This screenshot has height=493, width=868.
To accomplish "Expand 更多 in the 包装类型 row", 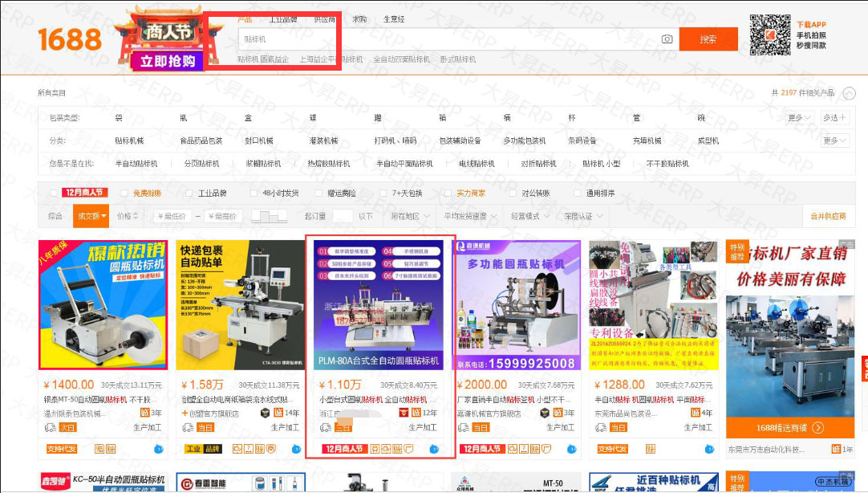I will point(799,117).
